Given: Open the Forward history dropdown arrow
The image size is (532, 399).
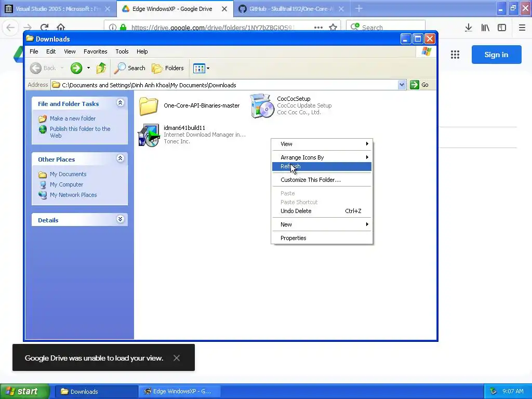Looking at the screenshot, I should 88,68.
